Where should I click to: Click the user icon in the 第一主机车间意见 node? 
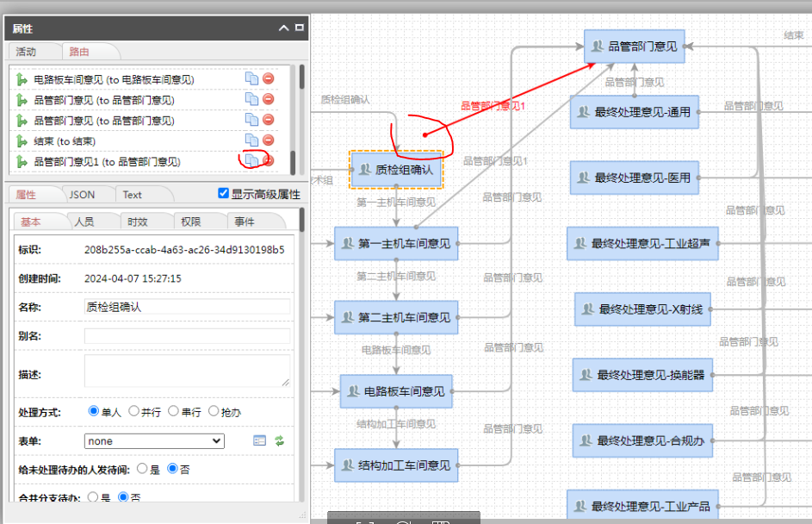pos(348,243)
